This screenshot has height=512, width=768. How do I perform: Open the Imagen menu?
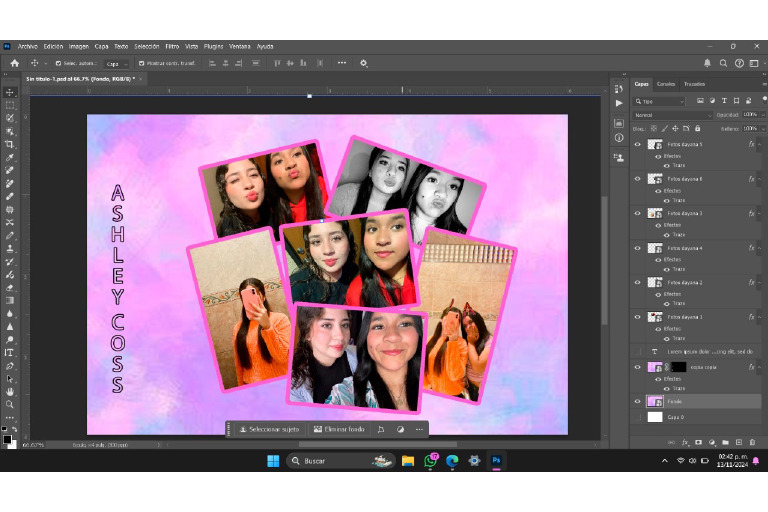pyautogui.click(x=78, y=47)
